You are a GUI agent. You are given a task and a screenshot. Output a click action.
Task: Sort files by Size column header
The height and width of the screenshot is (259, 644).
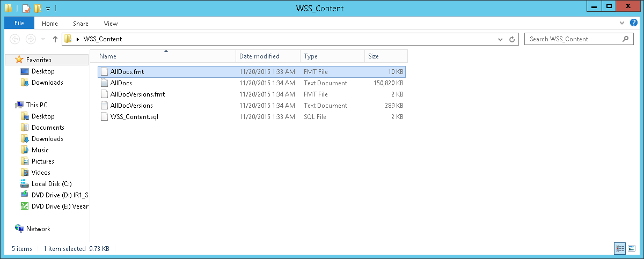tap(374, 56)
